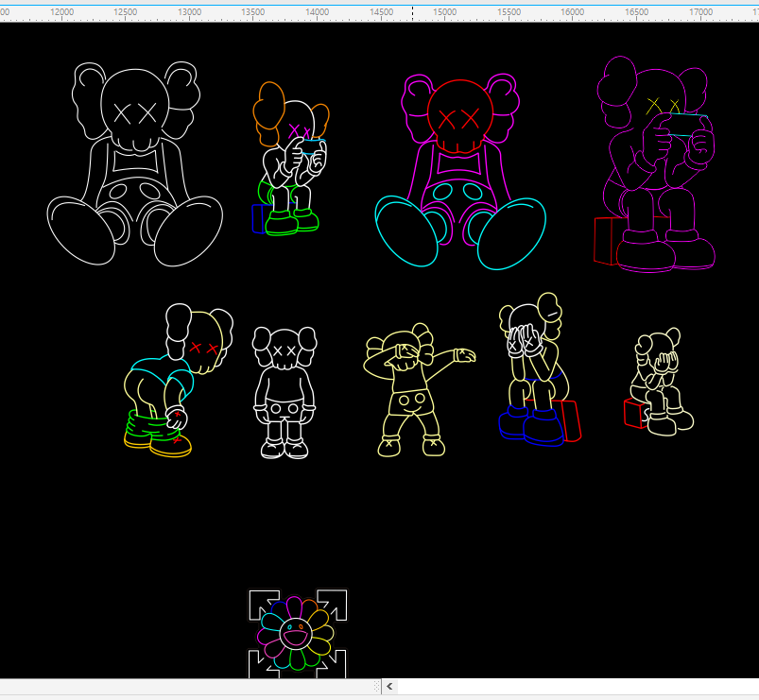The height and width of the screenshot is (700, 759).
Task: Select the rainbow flower with arrows
Action: (x=298, y=633)
